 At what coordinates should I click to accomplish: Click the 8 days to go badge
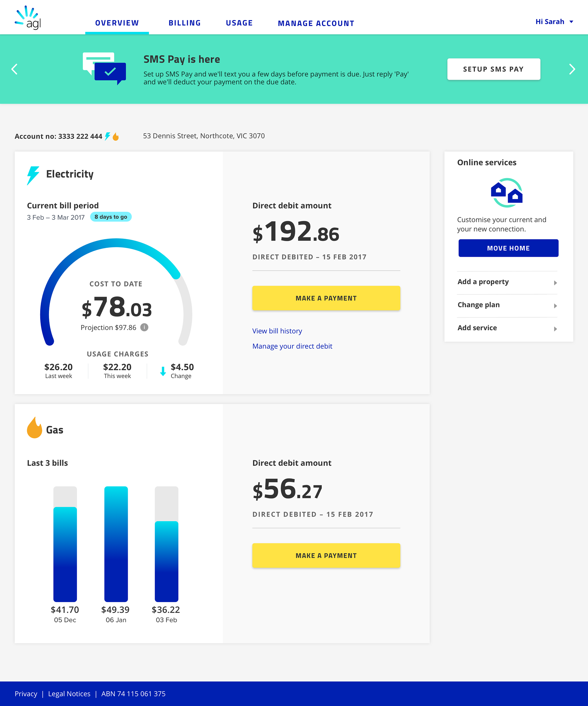tap(111, 217)
